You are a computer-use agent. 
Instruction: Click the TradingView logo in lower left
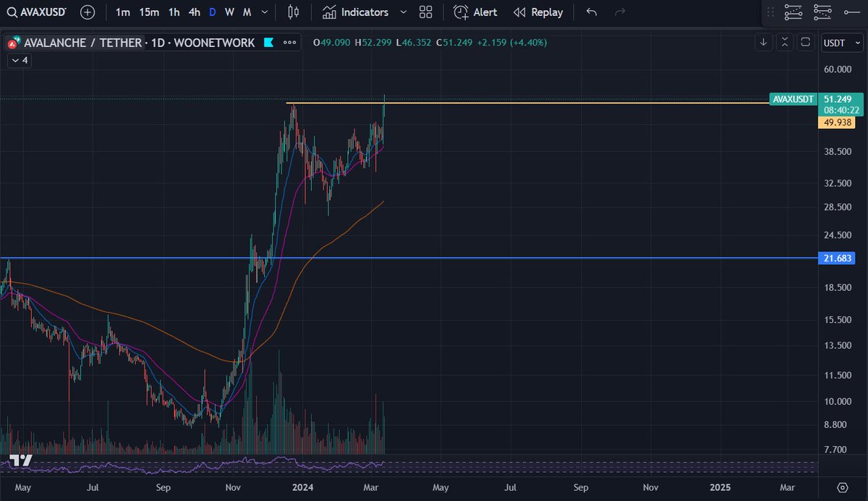(x=21, y=461)
